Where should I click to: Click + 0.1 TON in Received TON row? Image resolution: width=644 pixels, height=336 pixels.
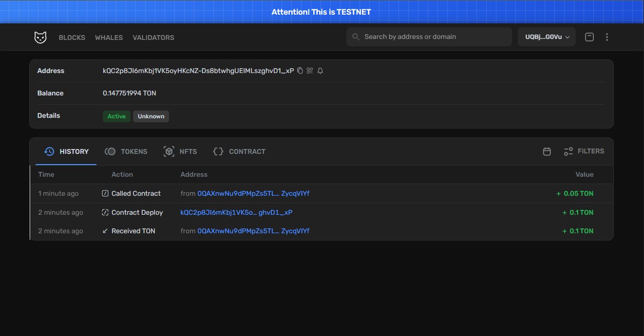(578, 231)
